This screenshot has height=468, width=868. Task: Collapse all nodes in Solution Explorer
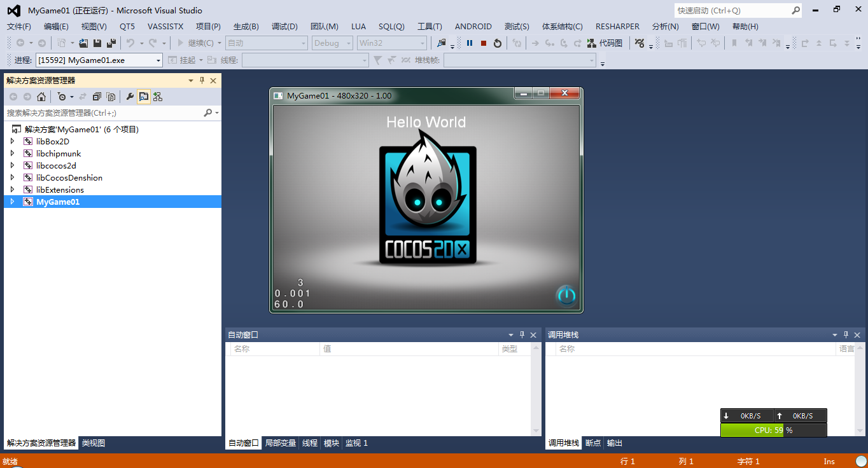[x=97, y=97]
